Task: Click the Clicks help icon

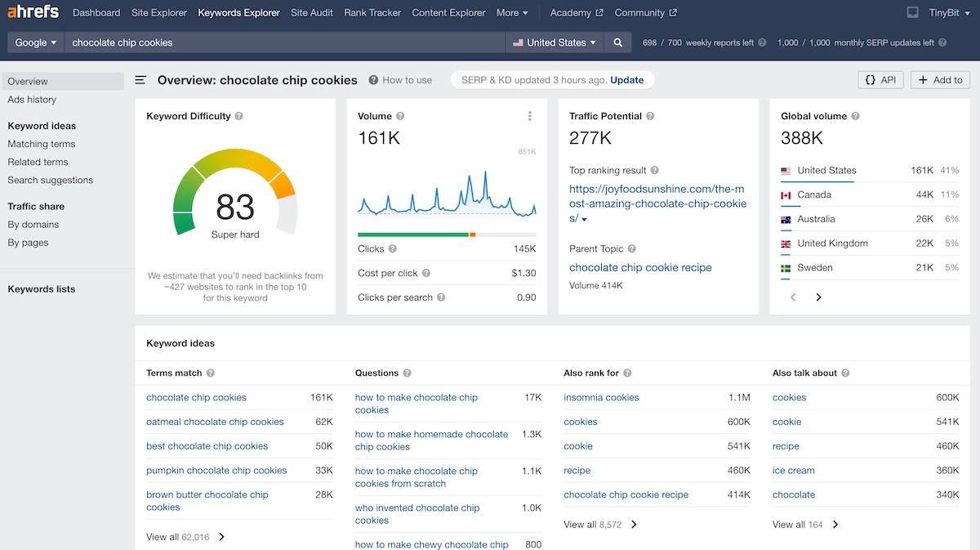Action: tap(393, 249)
